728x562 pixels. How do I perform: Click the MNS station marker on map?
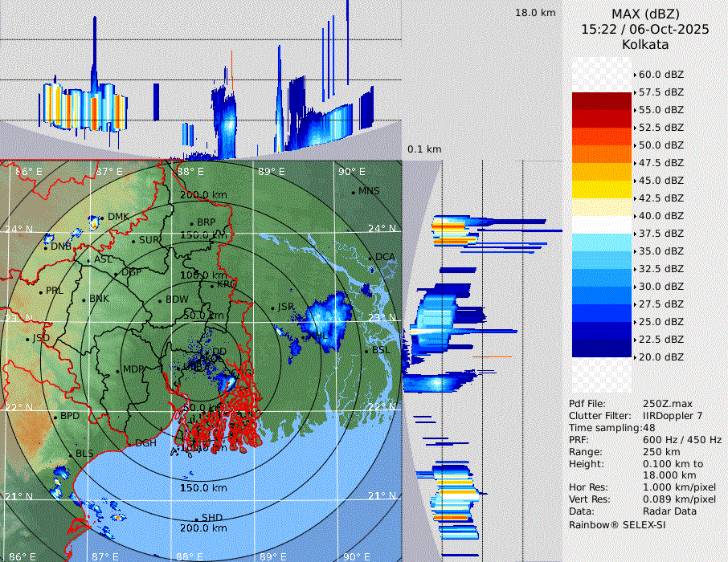tap(354, 192)
